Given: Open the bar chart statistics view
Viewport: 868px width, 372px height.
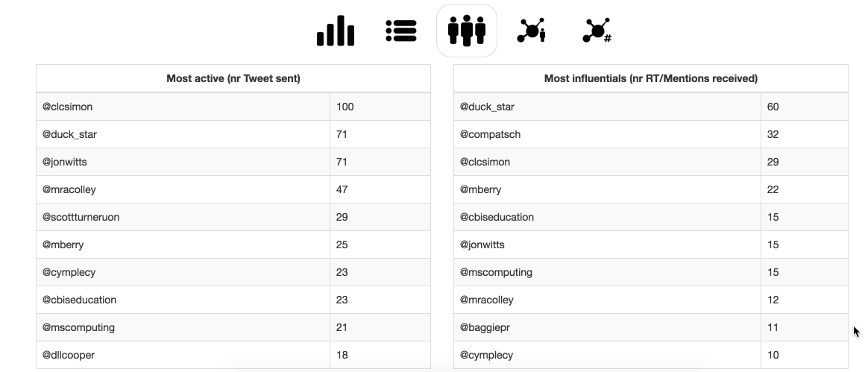Looking at the screenshot, I should coord(336,31).
